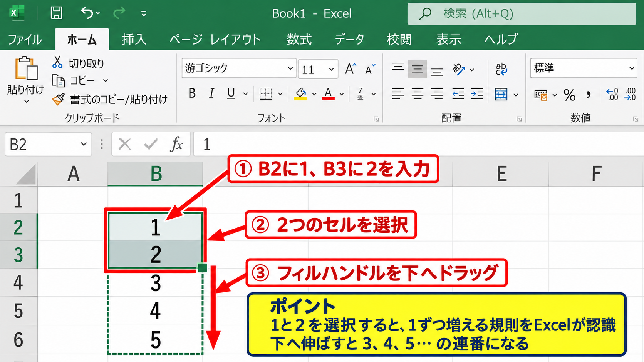Click the increase decimal icon

point(612,94)
